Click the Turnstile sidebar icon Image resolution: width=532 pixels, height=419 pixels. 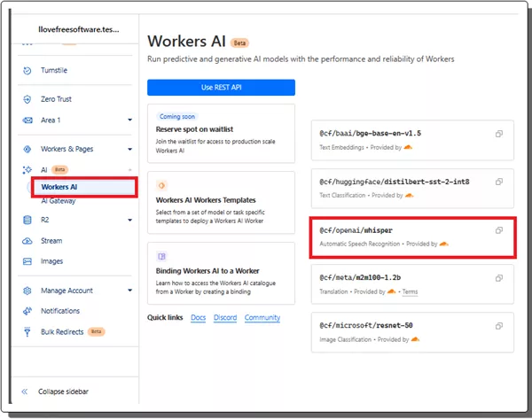pos(27,71)
